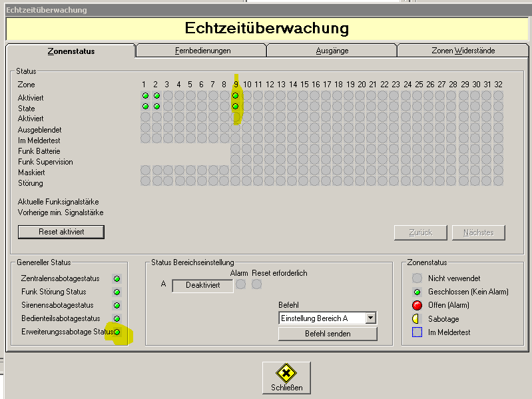The height and width of the screenshot is (399, 532).
Task: Click the green Zentralensabotagestatus indicator
Action: coord(117,278)
